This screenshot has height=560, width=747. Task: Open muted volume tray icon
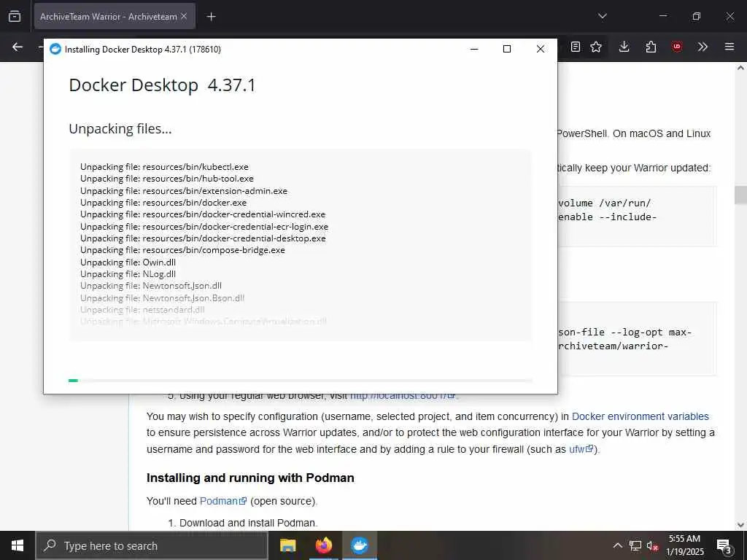coord(653,545)
